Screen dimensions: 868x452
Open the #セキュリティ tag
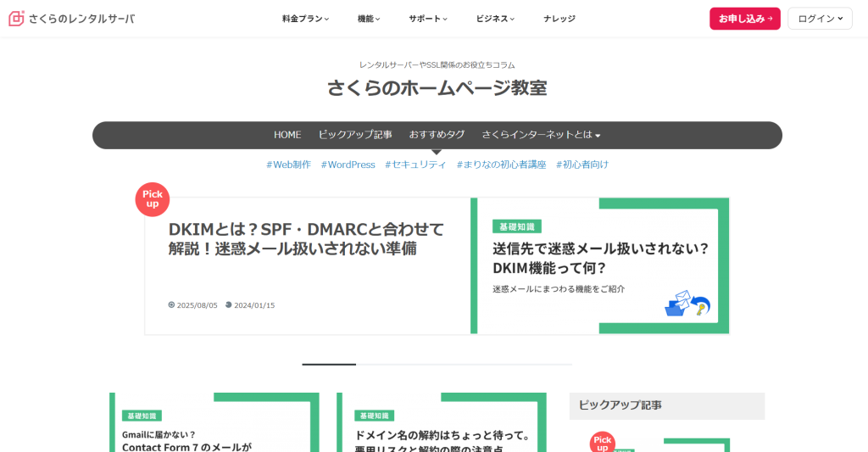(415, 165)
